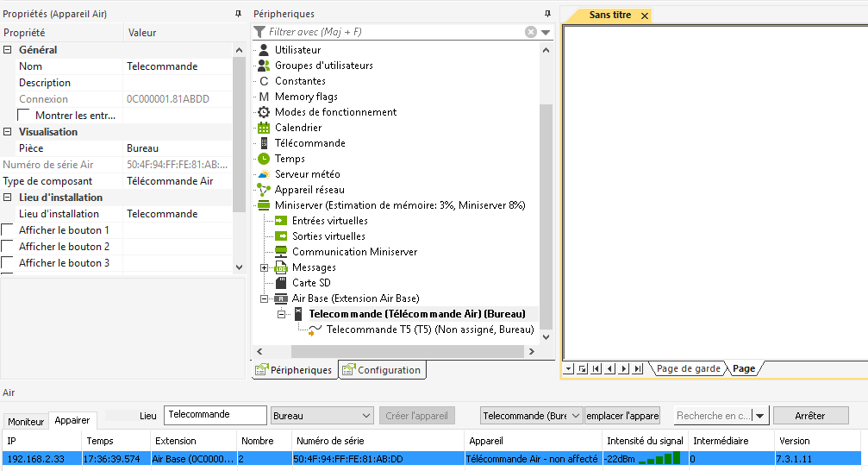Click the Sorties virtuelles arrow icon
This screenshot has width=868, height=471.
281,236
